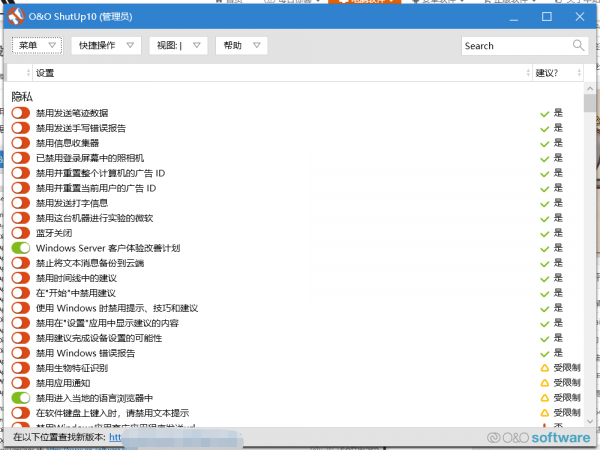
Task: Toggle 在软件键盘上键入时，请禁用文本提示 switch
Action: (21, 413)
